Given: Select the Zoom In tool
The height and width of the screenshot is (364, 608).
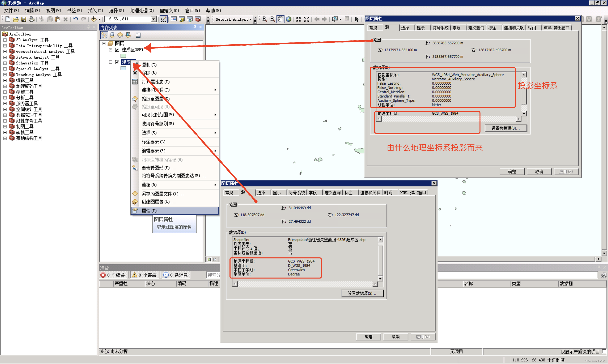Looking at the screenshot, I should pyautogui.click(x=264, y=19).
